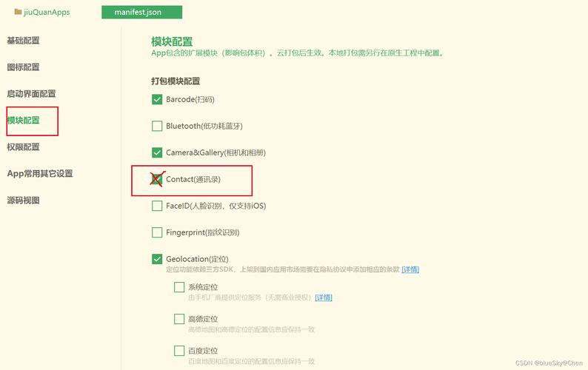Open 权限配置 settings section
The width and height of the screenshot is (588, 370).
tap(23, 147)
